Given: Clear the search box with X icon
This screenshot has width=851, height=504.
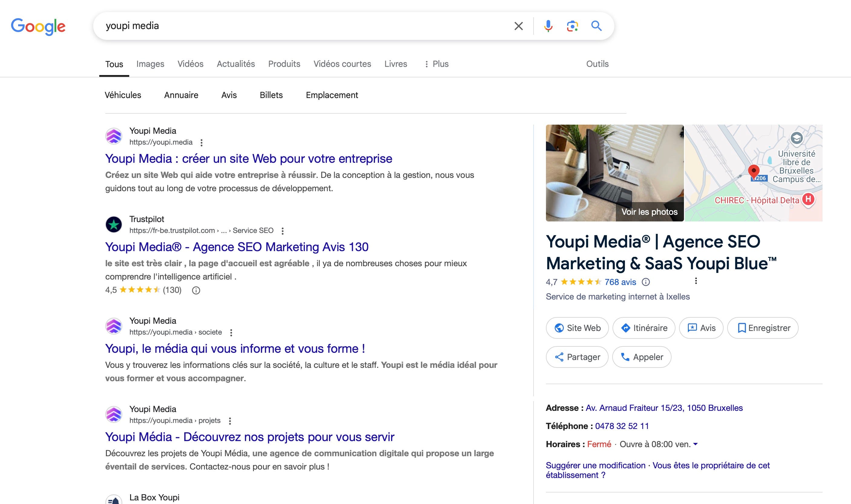Looking at the screenshot, I should tap(518, 26).
